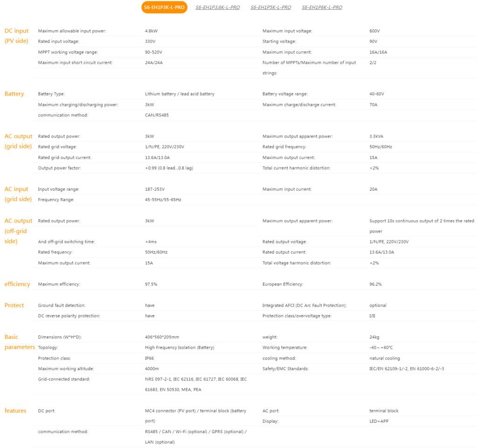Switch to the S6-EH1P3.6K-L-PRO tab
Screen dimensions: 477x448
tap(218, 7)
